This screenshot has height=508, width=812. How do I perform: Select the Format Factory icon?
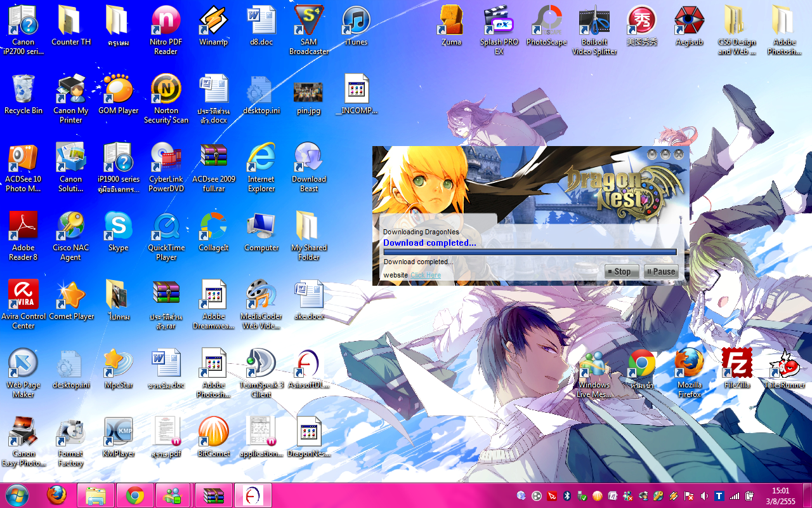(71, 441)
